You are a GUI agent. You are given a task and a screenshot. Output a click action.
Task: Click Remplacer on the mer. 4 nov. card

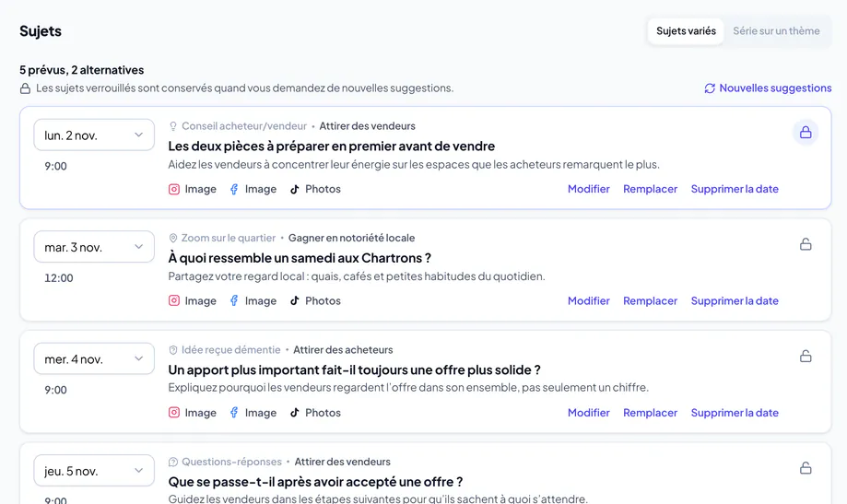point(650,413)
